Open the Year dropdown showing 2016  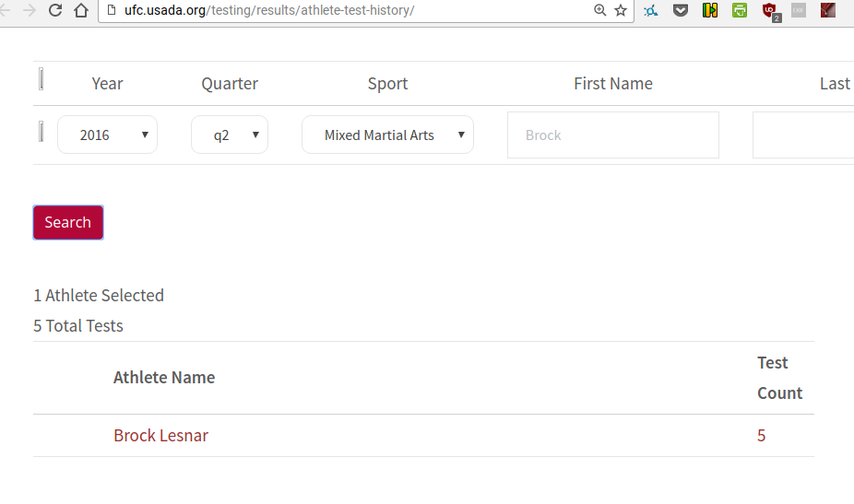[107, 135]
